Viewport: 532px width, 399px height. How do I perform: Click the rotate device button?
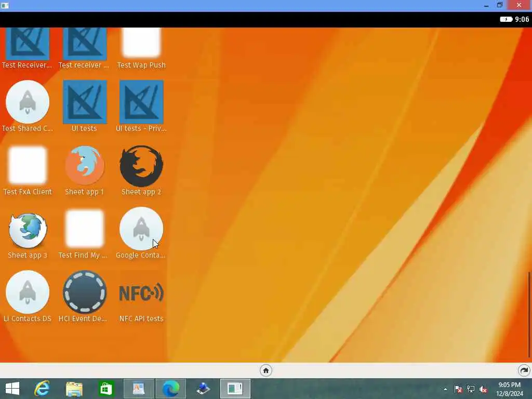click(524, 370)
